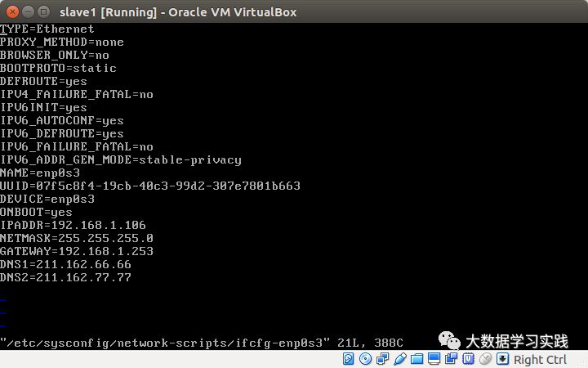Click the ifcfg-enp0s3 file path status line
The height and width of the screenshot is (368, 588).
(x=202, y=343)
